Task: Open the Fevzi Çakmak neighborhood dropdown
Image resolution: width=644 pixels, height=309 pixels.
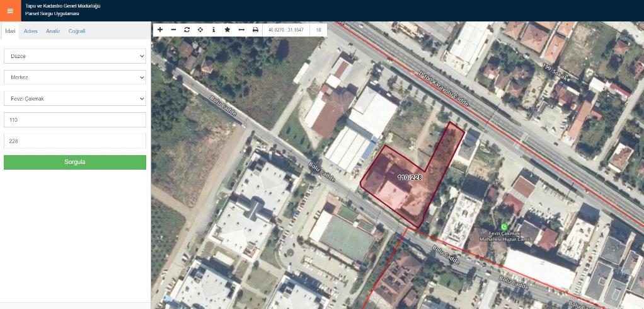Action: (74, 99)
